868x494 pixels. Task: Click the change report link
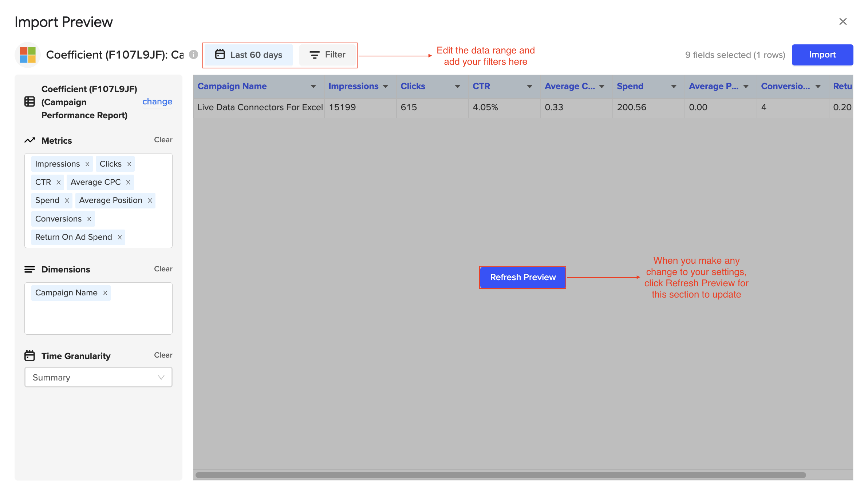157,101
